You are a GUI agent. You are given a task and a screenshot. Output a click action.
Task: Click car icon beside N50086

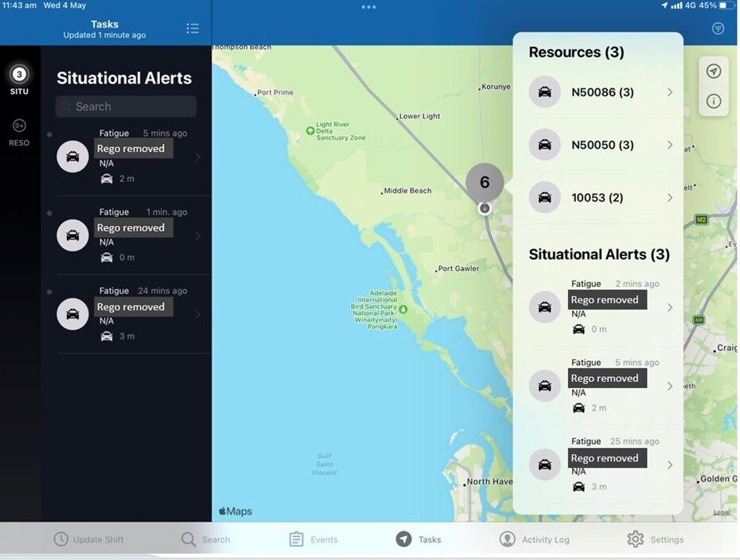click(544, 92)
